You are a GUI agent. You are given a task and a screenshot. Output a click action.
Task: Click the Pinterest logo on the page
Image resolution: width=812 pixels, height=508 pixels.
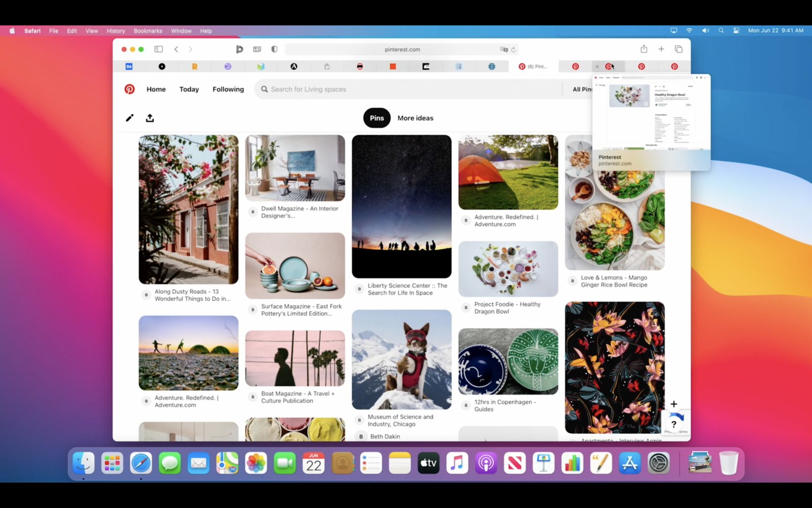coord(129,89)
